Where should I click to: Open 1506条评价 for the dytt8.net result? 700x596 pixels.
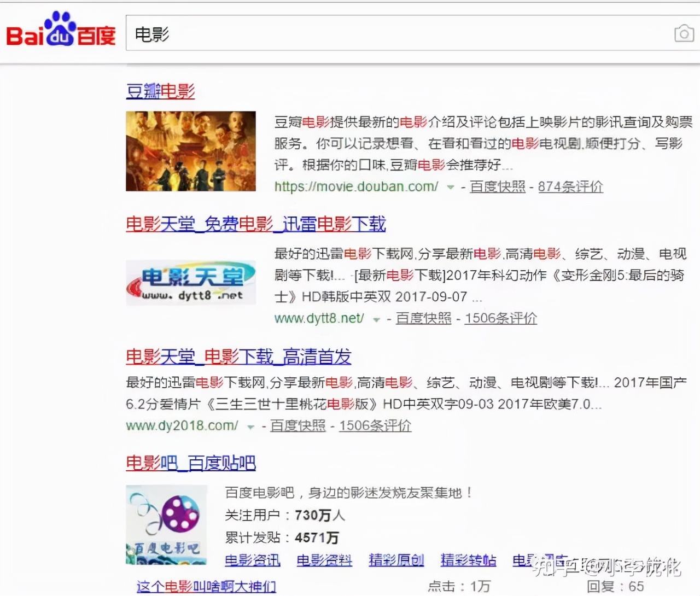pos(500,319)
